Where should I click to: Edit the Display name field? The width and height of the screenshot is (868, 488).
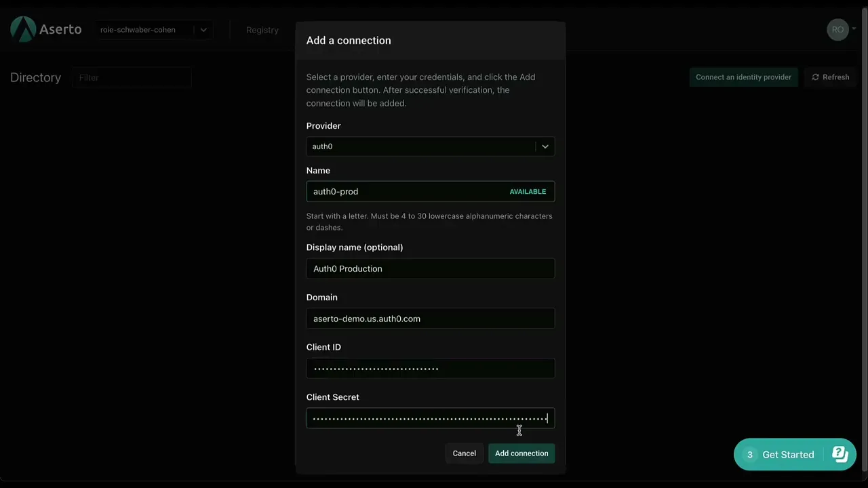coord(430,269)
